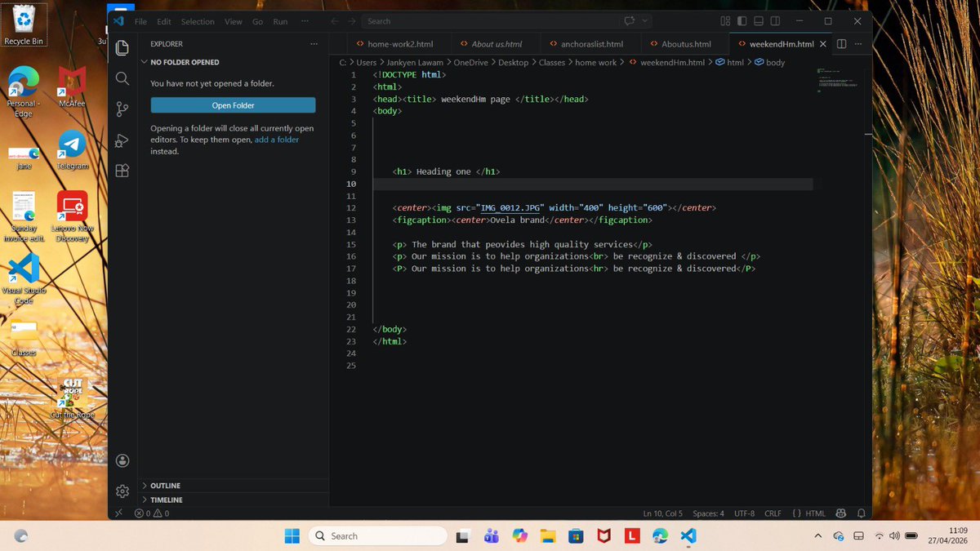The width and height of the screenshot is (980, 551).
Task: Click the errors and warnings status indicator
Action: pyautogui.click(x=152, y=513)
